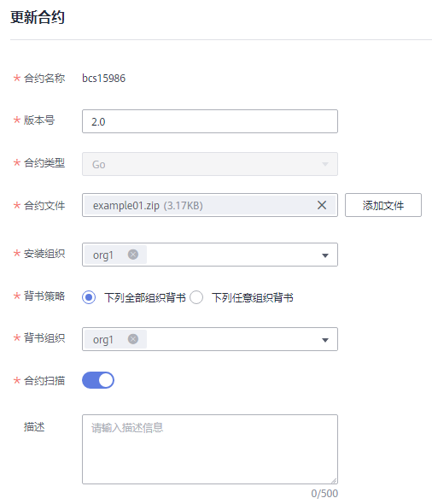Expand the 背书组织 dropdown arrow
Viewport: 432px width, 504px height.
pos(325,340)
